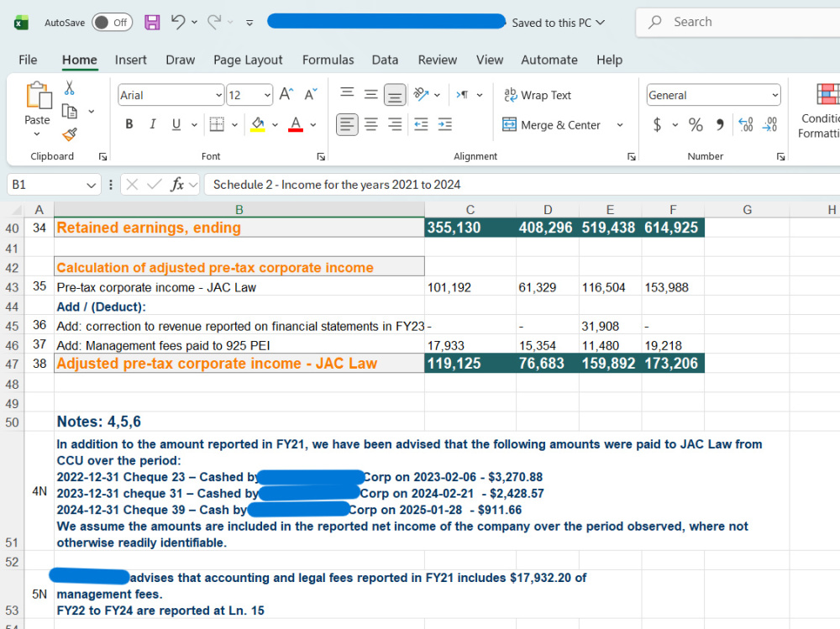This screenshot has height=629, width=840.
Task: Open the Number format dialog launcher
Action: [x=780, y=156]
